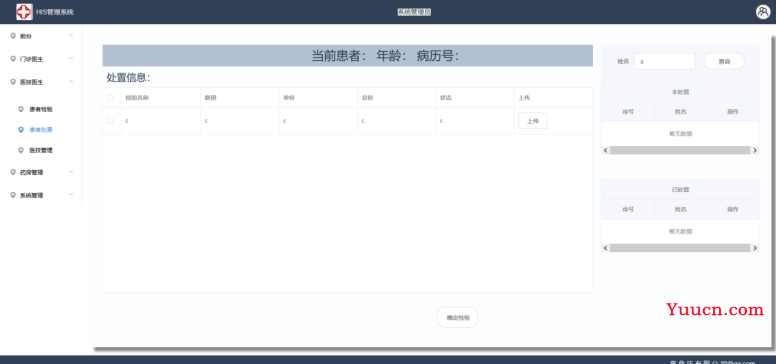Collapse the 医技医生 menu chevron
Image resolution: width=776 pixels, height=364 pixels.
71,82
